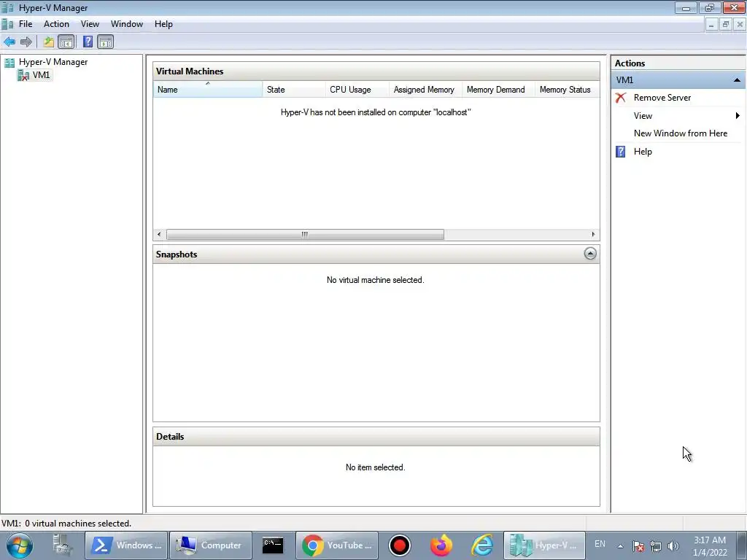The image size is (747, 560).
Task: Click the scroll right arrow in Virtual Machines
Action: (593, 234)
